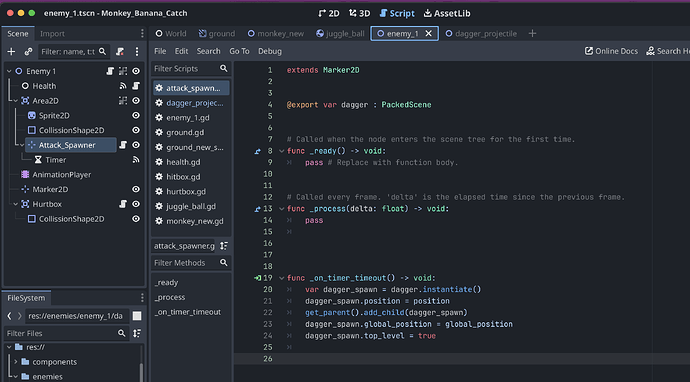Viewport: 690px width, 382px height.
Task: Open the AssetLib workspace
Action: (x=447, y=13)
